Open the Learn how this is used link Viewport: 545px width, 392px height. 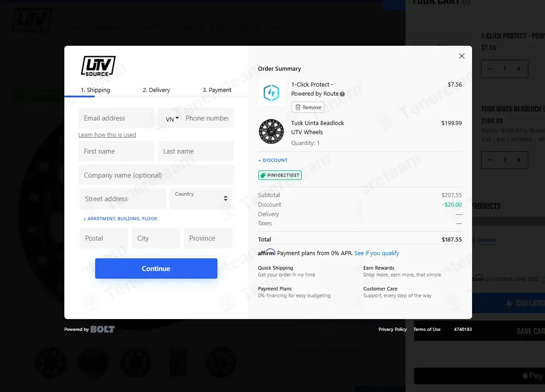107,135
